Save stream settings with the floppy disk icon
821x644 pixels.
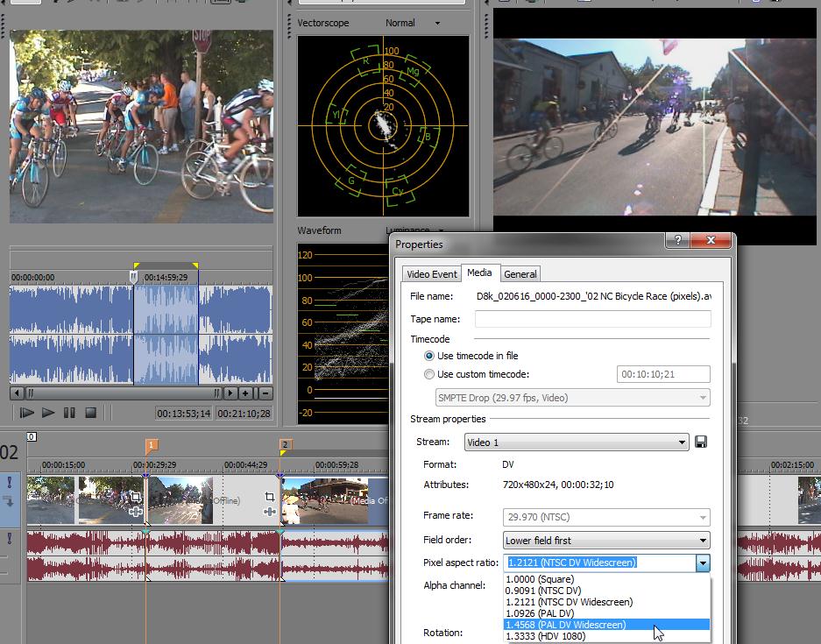(701, 442)
